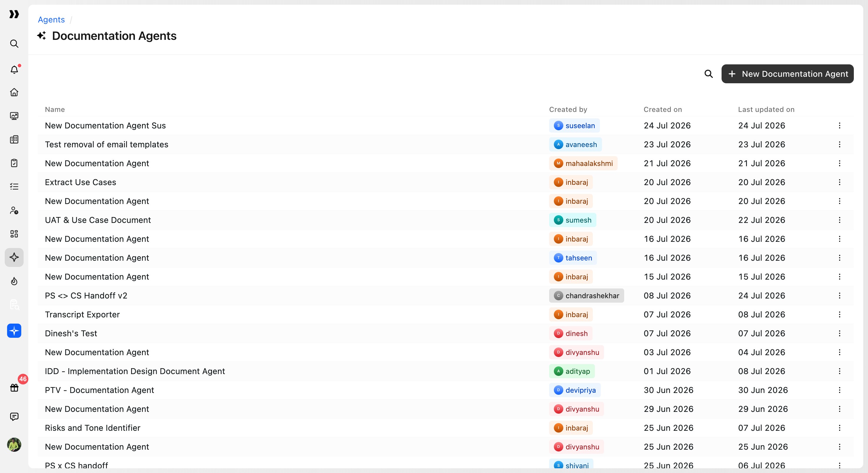The height and width of the screenshot is (473, 868).
Task: Click the blue sparkle AI icon
Action: point(14,331)
